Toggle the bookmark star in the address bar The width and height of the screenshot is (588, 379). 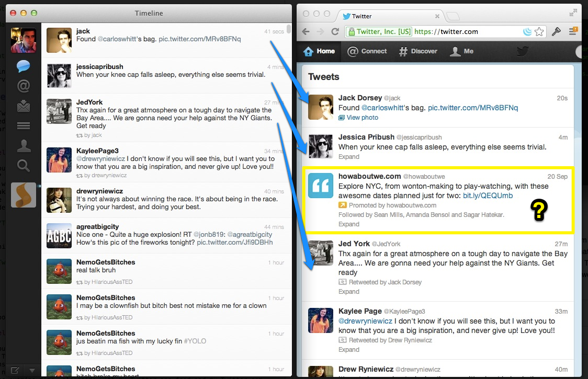coord(539,31)
